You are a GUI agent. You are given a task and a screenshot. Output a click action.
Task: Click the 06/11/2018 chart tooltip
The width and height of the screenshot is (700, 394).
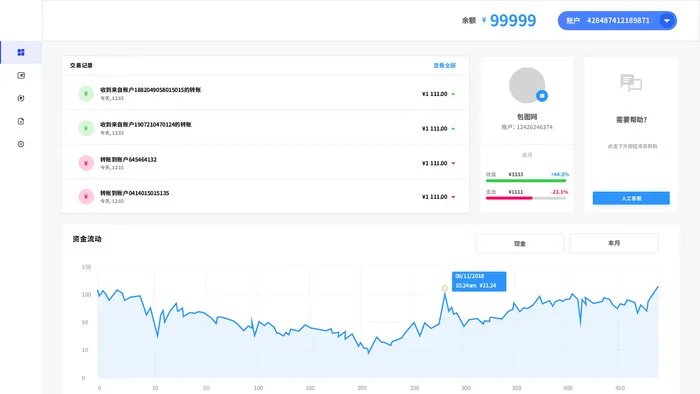[479, 281]
